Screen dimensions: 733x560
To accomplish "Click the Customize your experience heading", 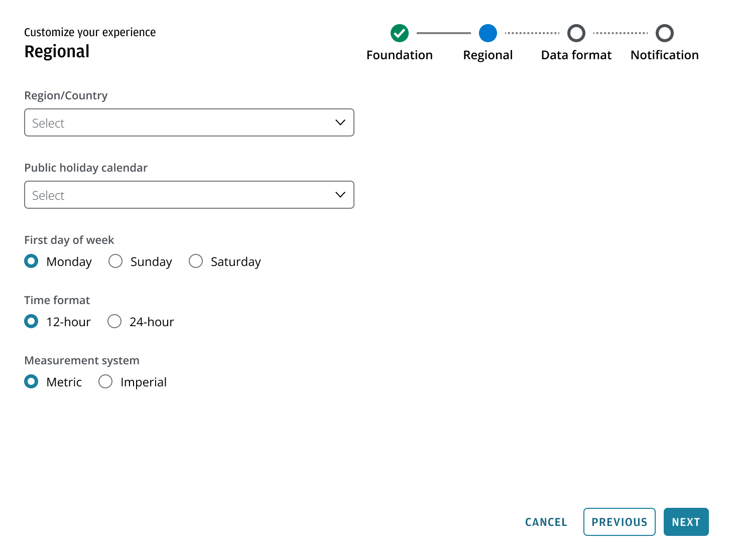I will tap(90, 33).
